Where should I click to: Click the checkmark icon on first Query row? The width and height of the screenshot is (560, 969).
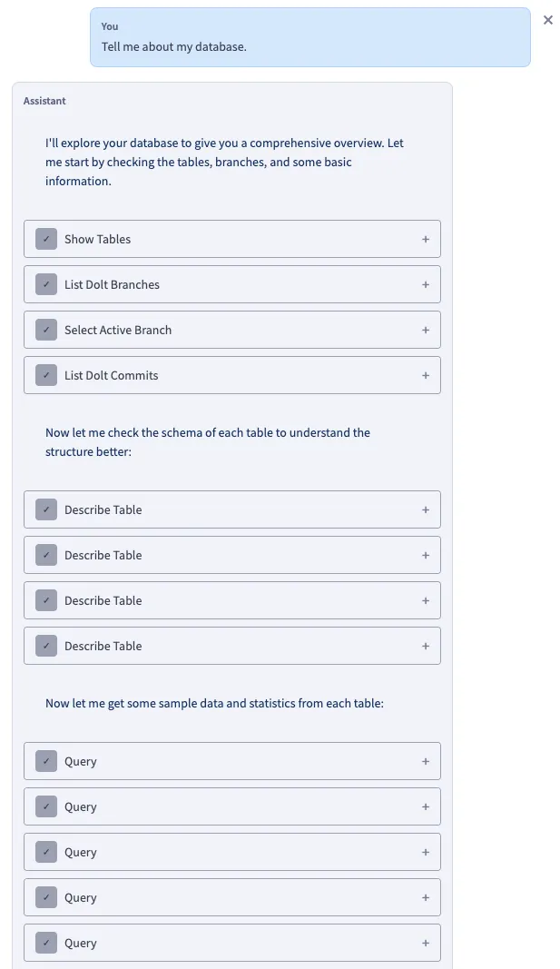(x=46, y=761)
